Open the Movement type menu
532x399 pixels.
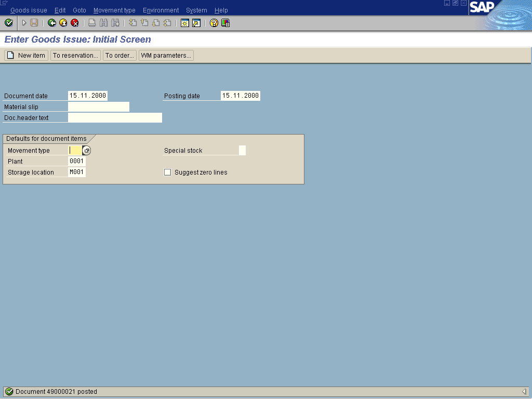point(114,10)
